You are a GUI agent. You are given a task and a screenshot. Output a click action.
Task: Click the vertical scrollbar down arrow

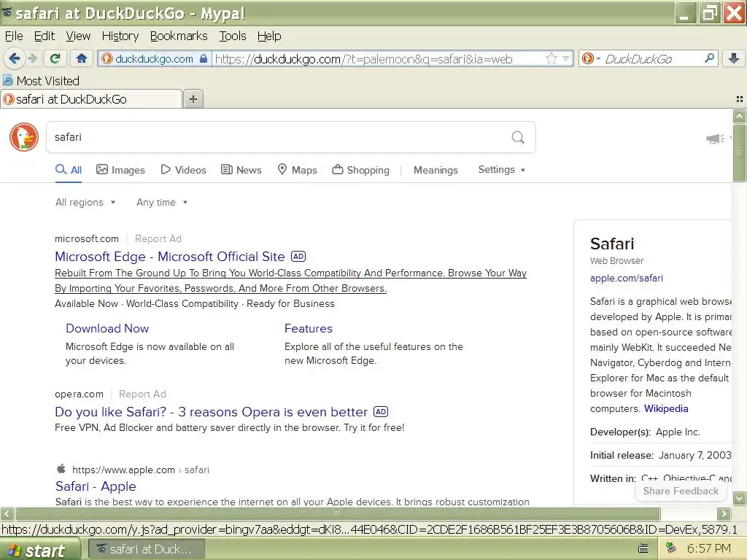click(740, 498)
